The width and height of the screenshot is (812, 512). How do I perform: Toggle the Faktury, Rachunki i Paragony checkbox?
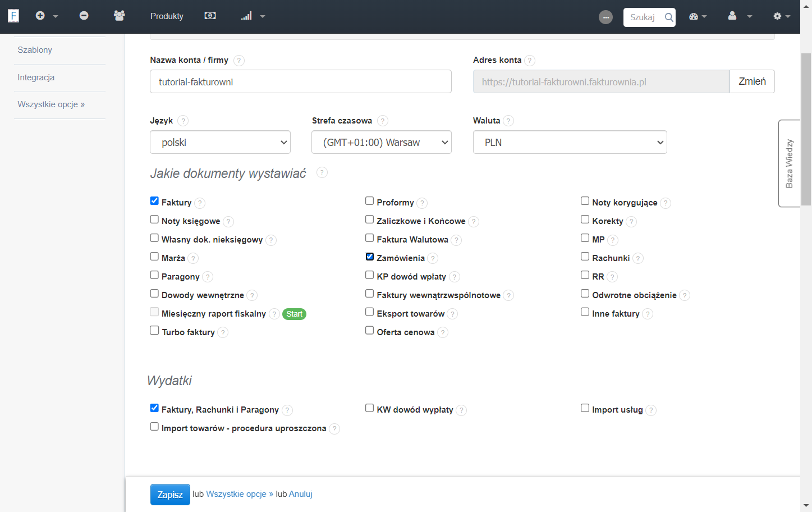click(x=154, y=408)
